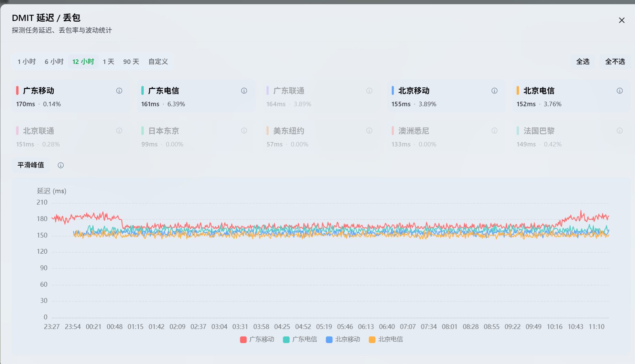Open info icon on 广东移动 card

pos(119,91)
